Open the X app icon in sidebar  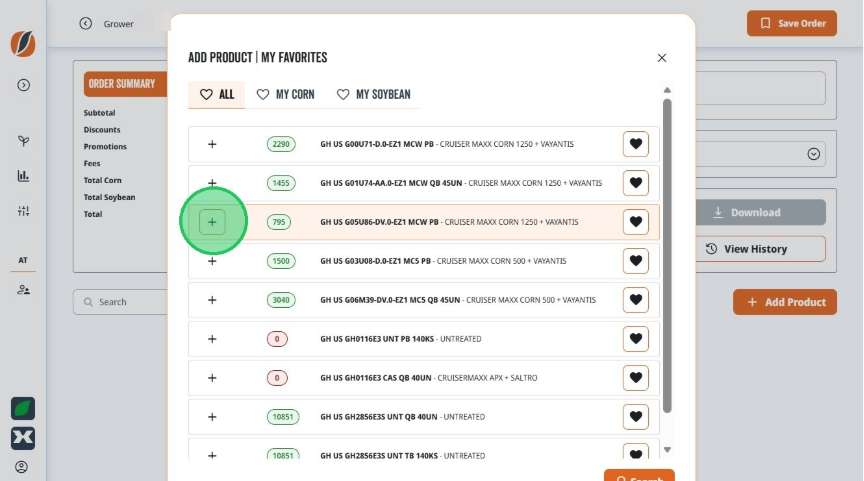(x=23, y=438)
